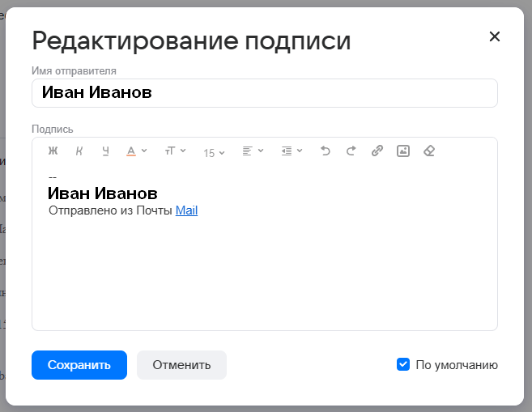Toggle bold formatting (Ж) in signature toolbar

point(53,151)
